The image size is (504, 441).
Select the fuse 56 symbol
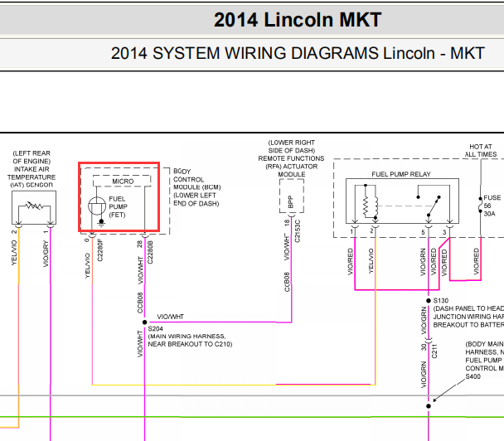pyautogui.click(x=480, y=205)
